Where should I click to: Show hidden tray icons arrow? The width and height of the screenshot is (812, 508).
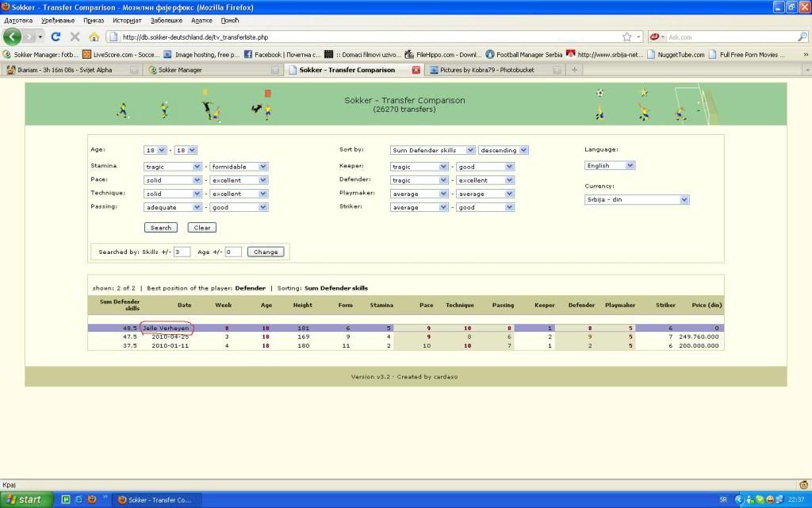(739, 500)
